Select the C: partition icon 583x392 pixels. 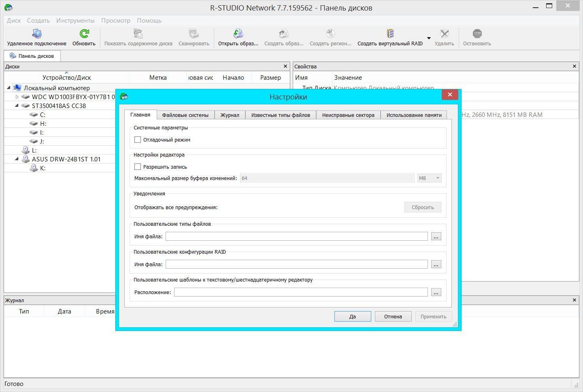(x=34, y=114)
